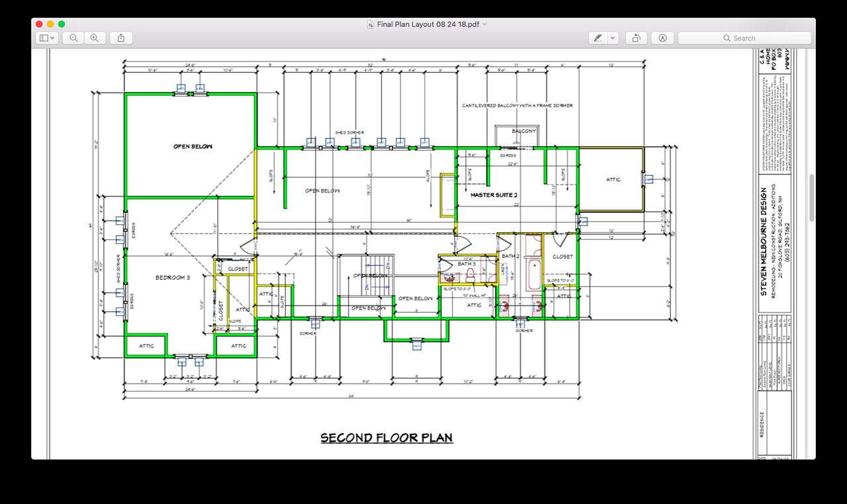Open the Share button
Image resolution: width=847 pixels, height=504 pixels.
tap(121, 38)
